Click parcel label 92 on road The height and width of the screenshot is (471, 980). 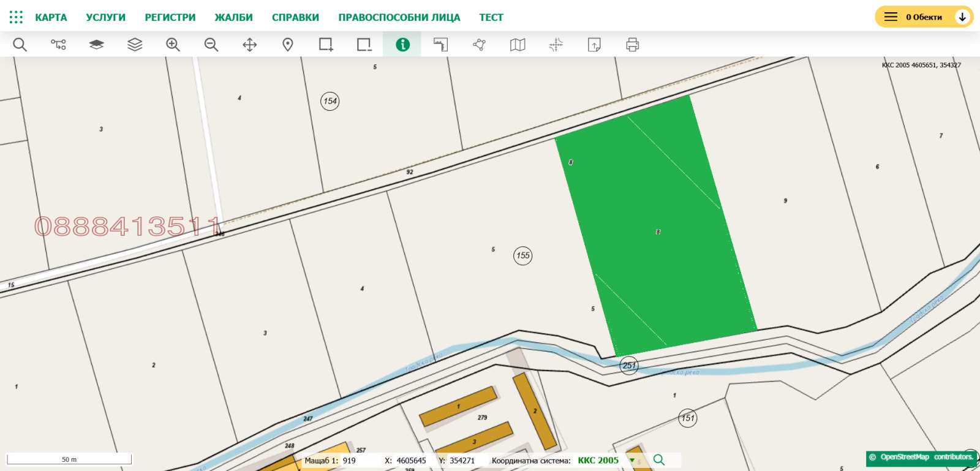(410, 172)
